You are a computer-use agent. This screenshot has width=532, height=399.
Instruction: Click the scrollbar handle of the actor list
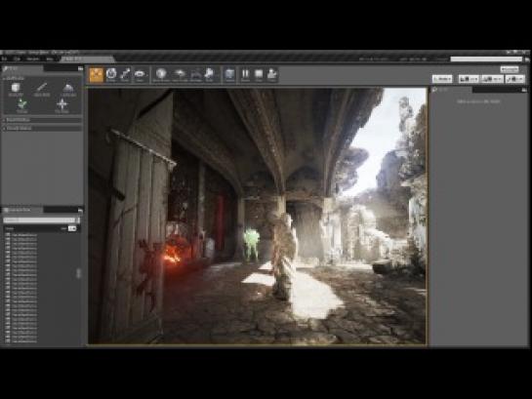78,273
